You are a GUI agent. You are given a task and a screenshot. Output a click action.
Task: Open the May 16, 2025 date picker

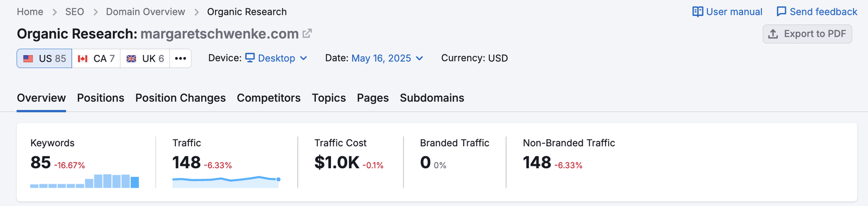coord(387,58)
